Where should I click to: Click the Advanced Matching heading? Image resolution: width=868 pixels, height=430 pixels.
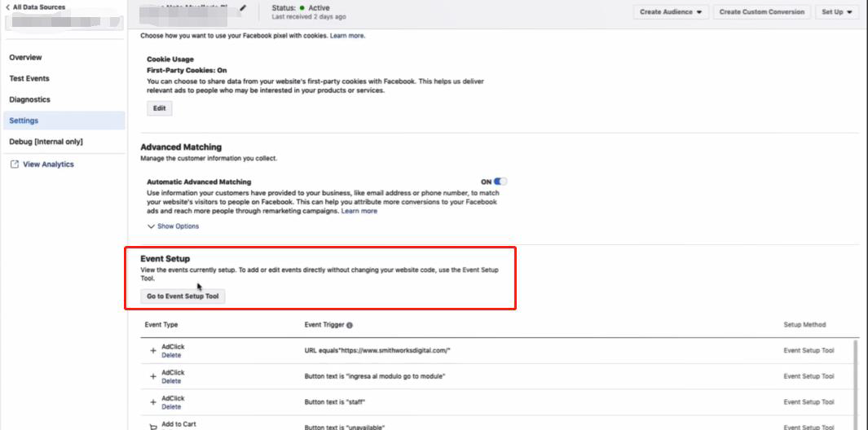pyautogui.click(x=181, y=147)
